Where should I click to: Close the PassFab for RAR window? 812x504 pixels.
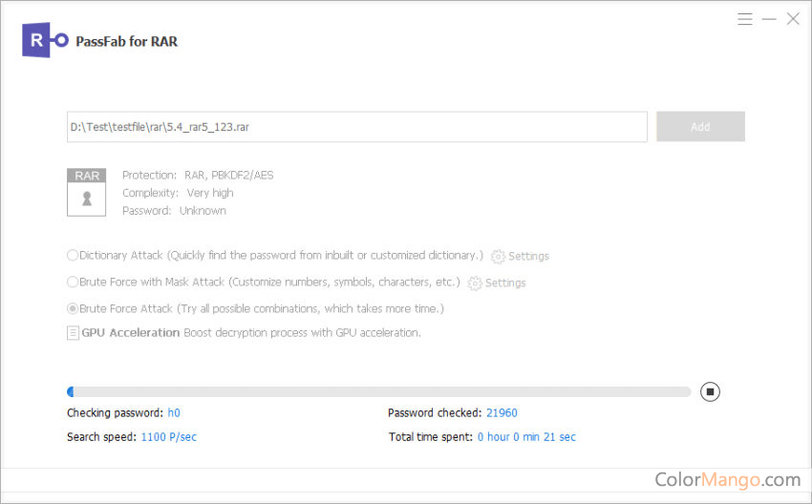coord(793,19)
